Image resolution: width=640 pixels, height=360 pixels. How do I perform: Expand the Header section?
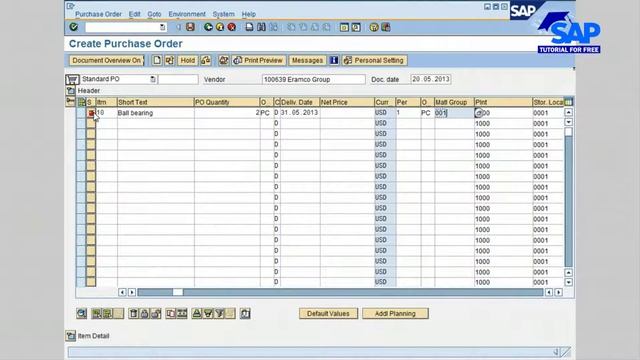click(x=71, y=91)
